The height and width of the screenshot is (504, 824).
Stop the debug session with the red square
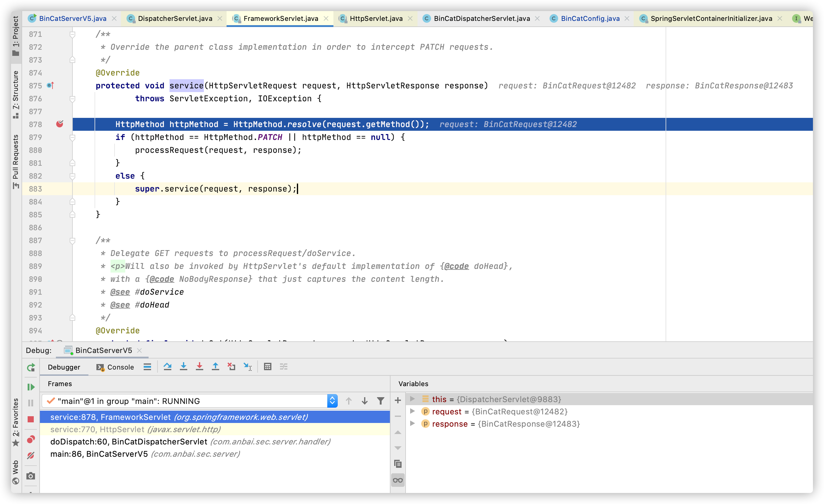[31, 419]
